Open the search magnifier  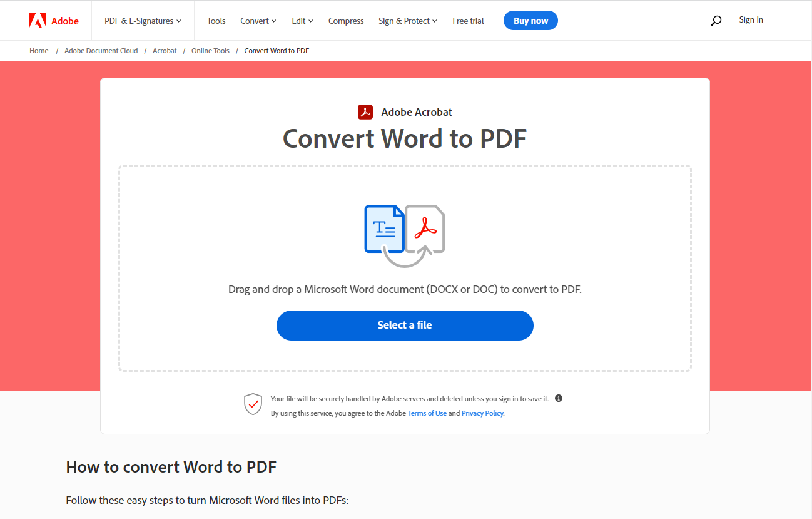pyautogui.click(x=716, y=20)
